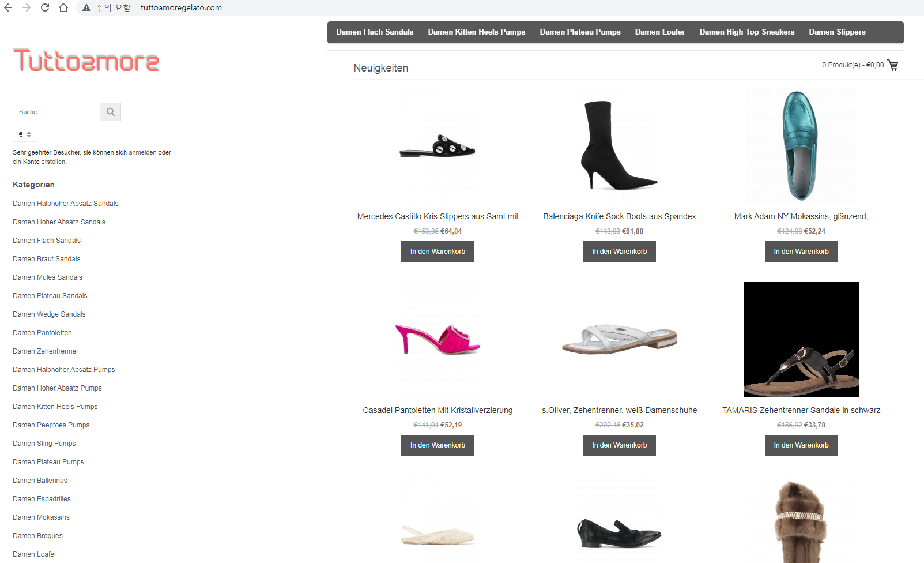924x563 pixels.
Task: Go back with the browser back arrow
Action: (x=8, y=7)
